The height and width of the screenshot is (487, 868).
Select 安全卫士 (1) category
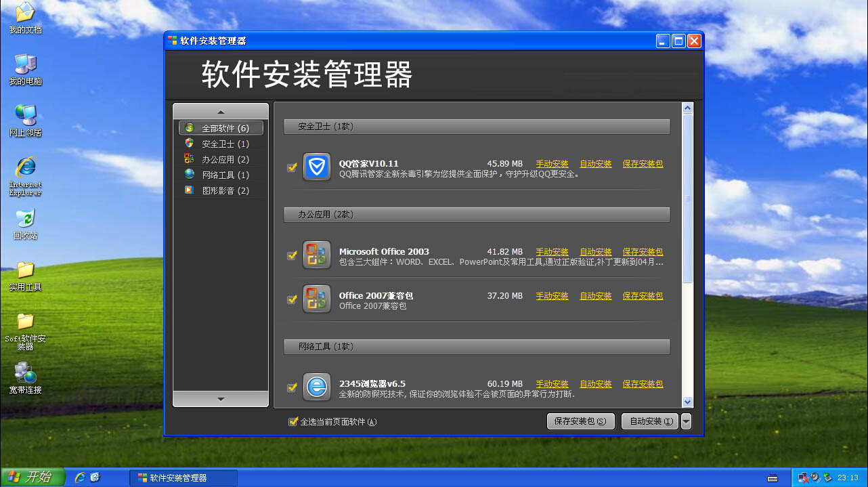tap(221, 144)
